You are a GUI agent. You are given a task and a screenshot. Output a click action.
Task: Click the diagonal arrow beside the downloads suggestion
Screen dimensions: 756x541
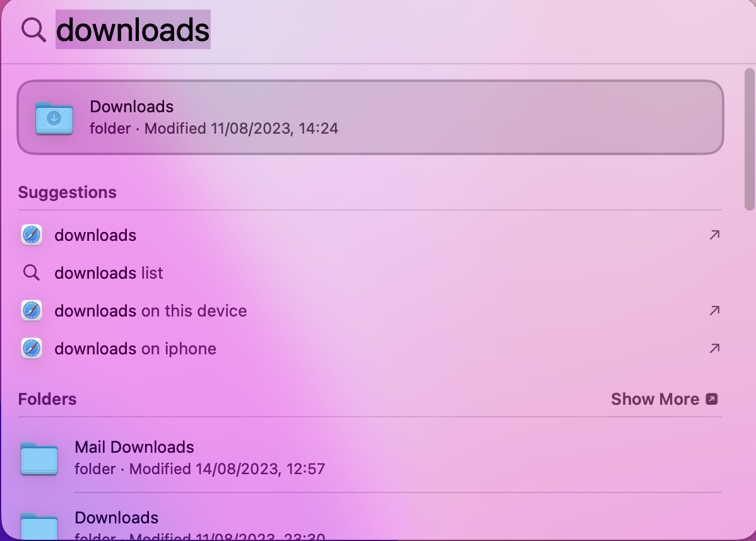click(714, 235)
